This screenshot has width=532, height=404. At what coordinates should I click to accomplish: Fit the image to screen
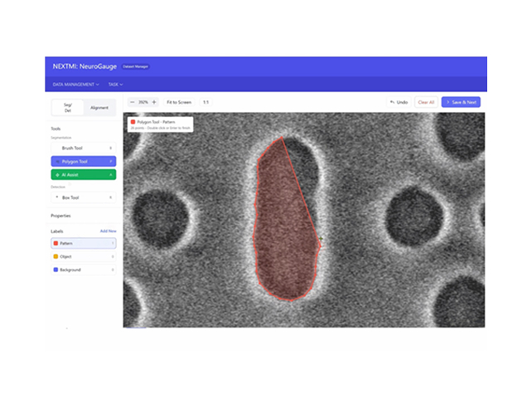point(178,102)
